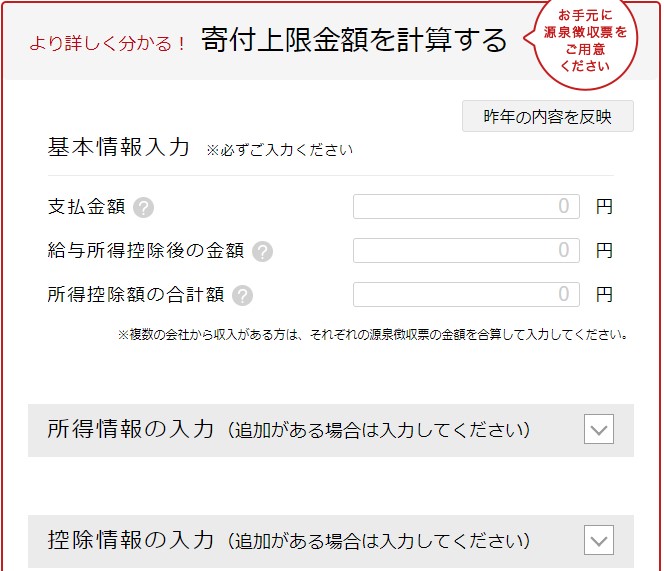Click the help icon beside 支払金額
Image resolution: width=664 pixels, height=571 pixels.
[x=144, y=208]
